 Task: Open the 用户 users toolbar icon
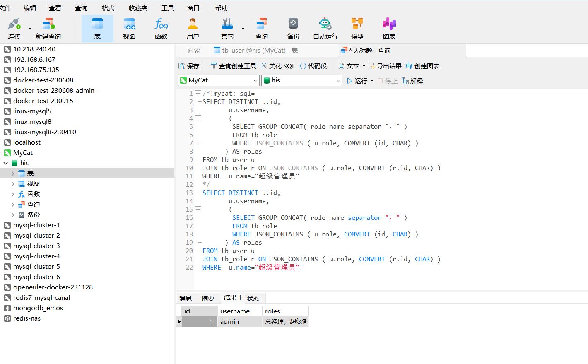[x=193, y=29]
